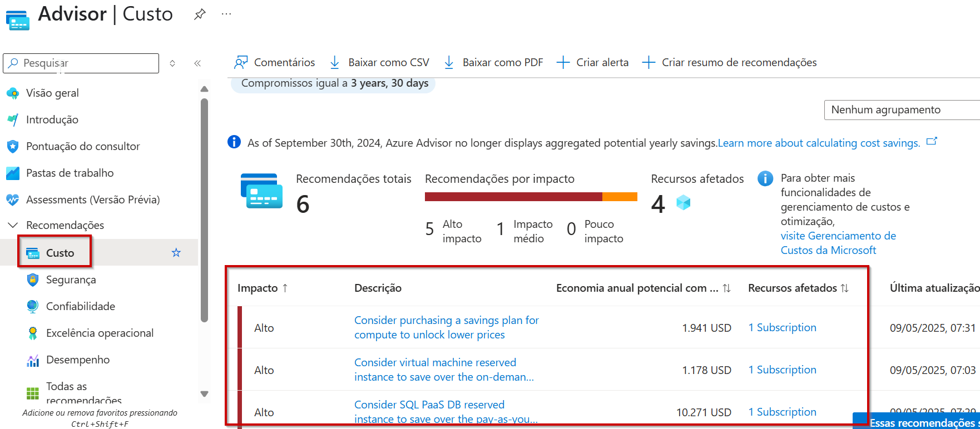Click the affected resources cube icon
The height and width of the screenshot is (429, 980).
point(684,203)
